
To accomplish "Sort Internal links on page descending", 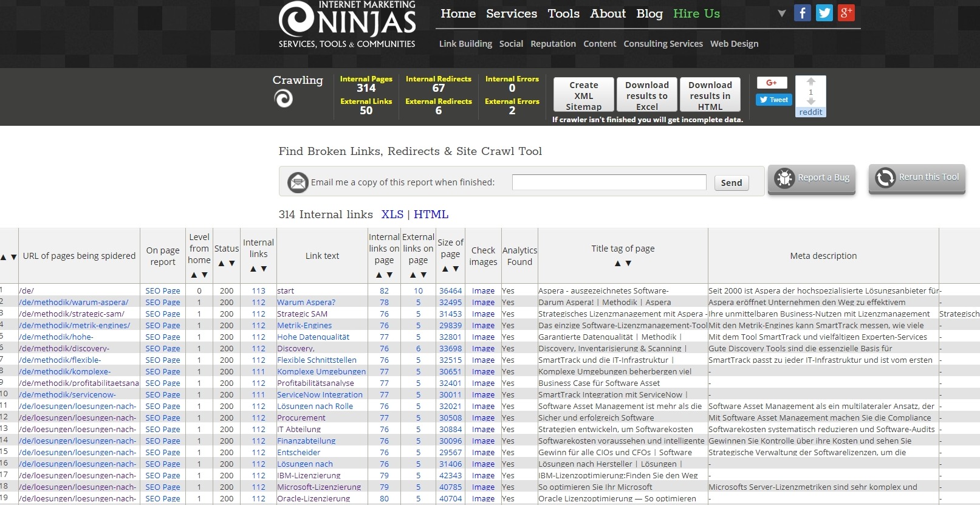I will click(x=389, y=275).
